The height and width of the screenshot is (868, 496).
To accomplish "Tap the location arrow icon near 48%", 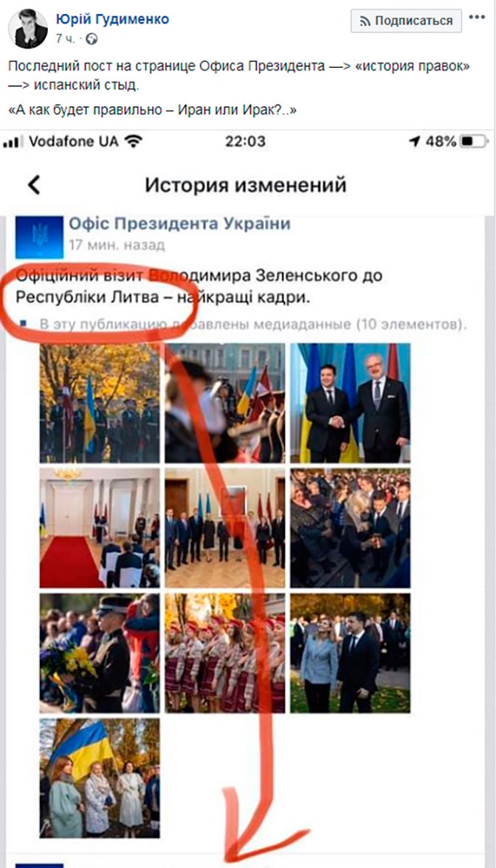I will 415,141.
